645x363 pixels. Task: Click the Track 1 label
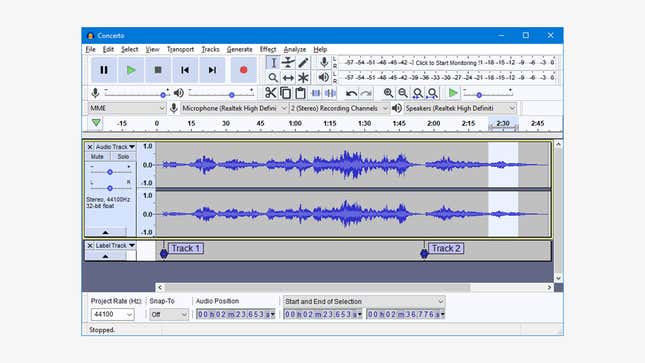pos(186,248)
